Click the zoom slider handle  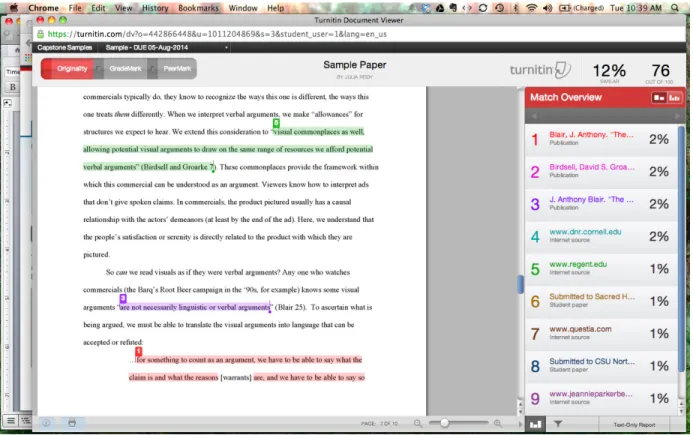(444, 423)
